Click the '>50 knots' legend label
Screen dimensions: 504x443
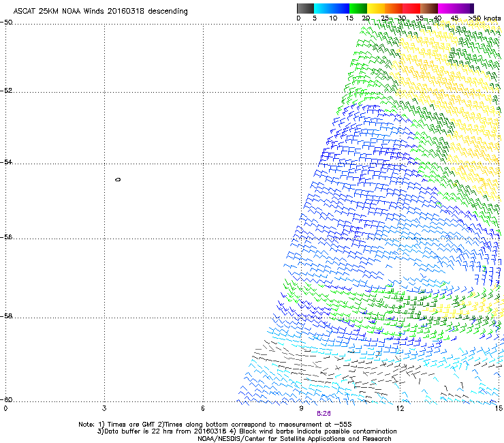click(x=484, y=18)
